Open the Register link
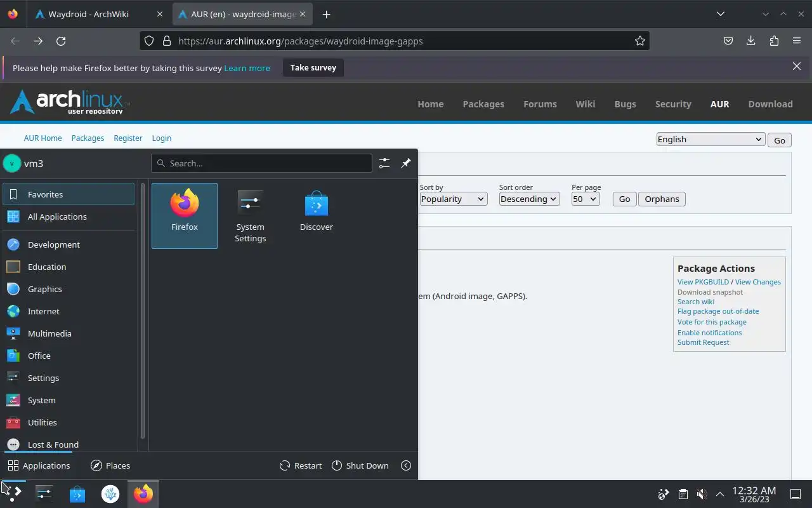812x508 pixels. click(x=128, y=138)
